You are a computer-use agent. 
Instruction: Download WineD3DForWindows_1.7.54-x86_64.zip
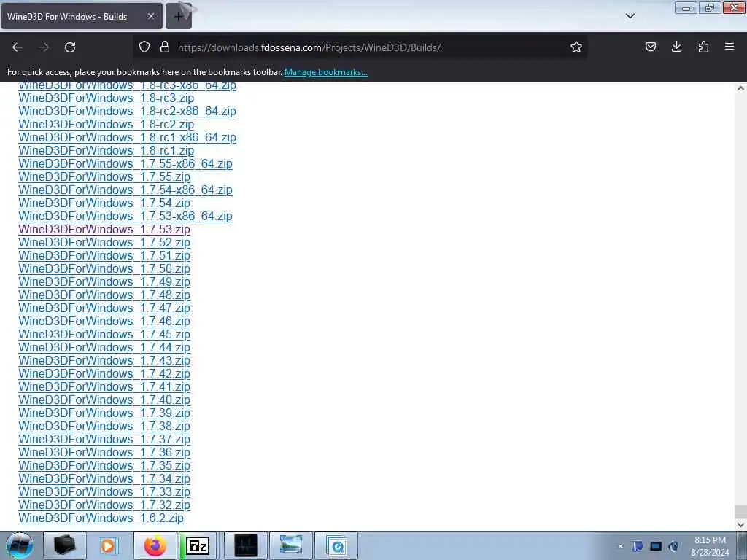(x=125, y=190)
